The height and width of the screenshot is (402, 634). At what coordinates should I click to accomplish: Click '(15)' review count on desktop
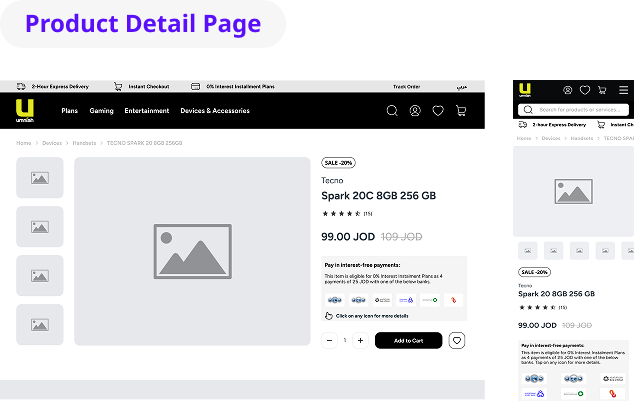(x=368, y=214)
